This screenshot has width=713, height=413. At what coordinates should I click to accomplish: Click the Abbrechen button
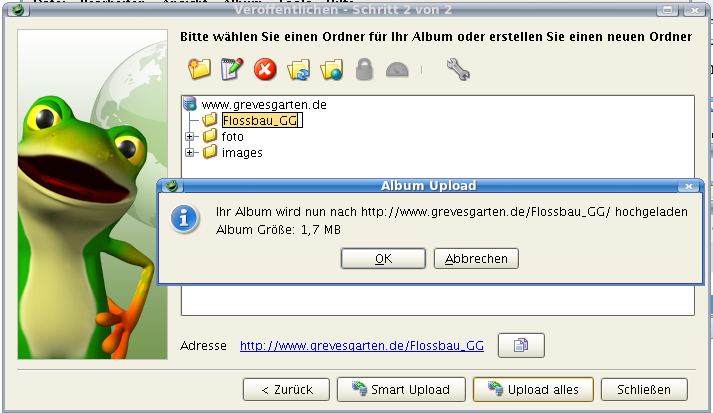[476, 258]
